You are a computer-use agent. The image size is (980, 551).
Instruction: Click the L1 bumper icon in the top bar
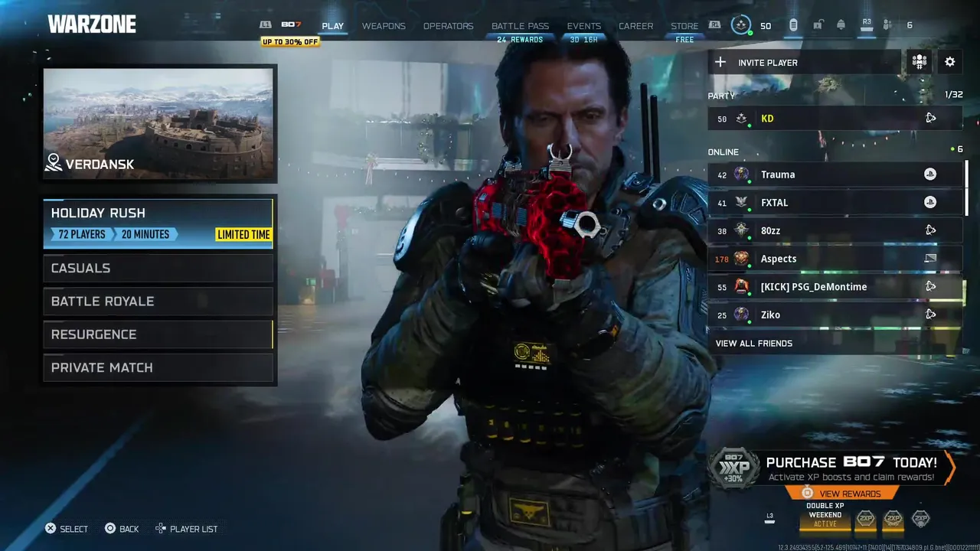[x=266, y=25]
